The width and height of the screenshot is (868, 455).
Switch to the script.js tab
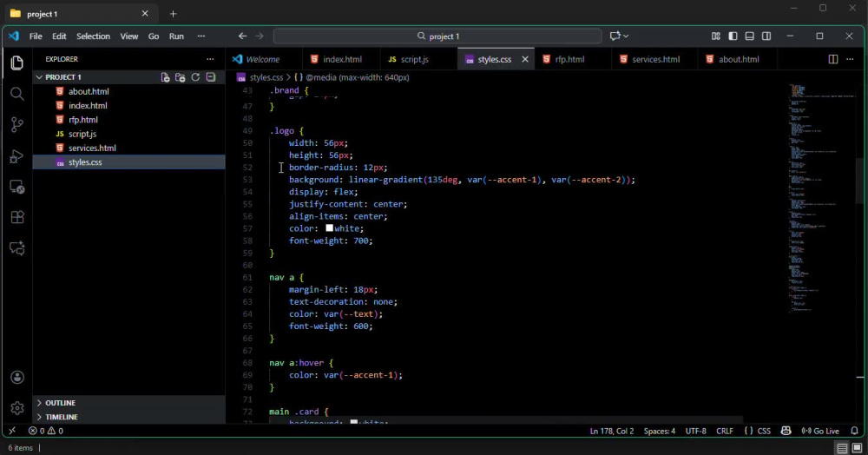[x=408, y=59]
